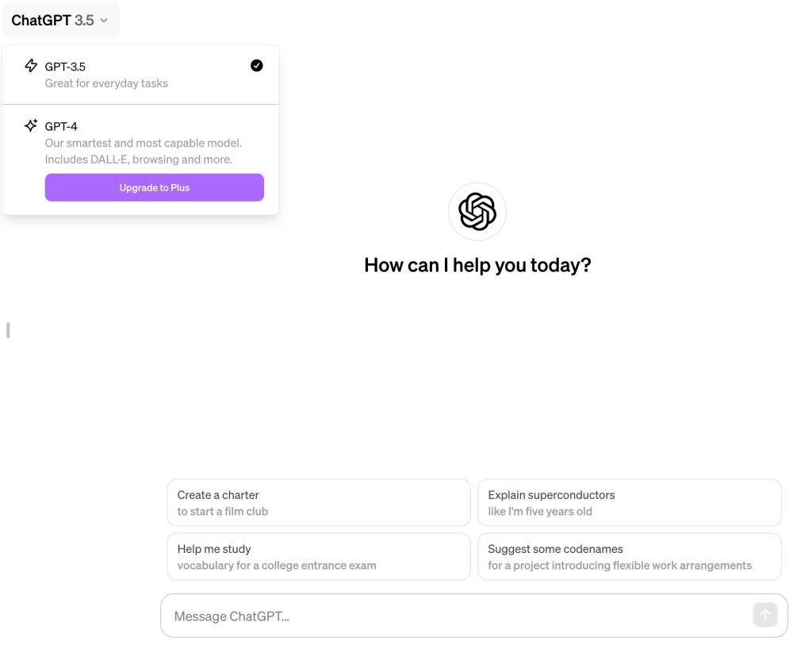Click the sidebar toggle handle on left edge
Image resolution: width=812 pixels, height=645 pixels.
pos(8,330)
